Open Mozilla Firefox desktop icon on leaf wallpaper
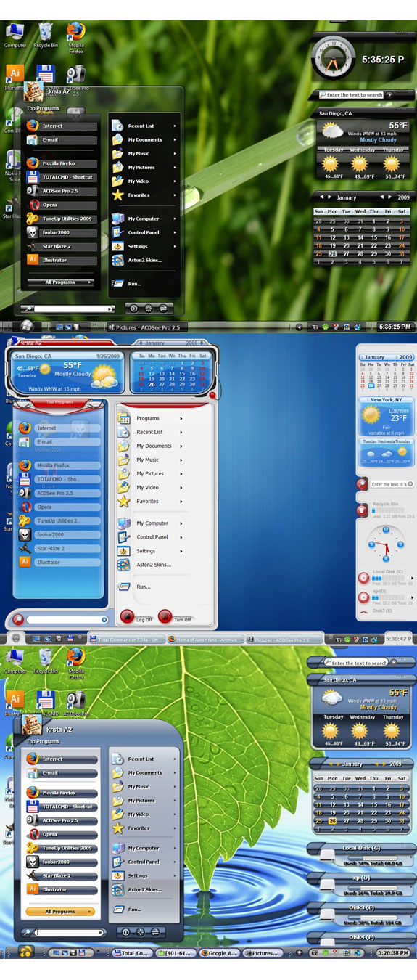 [x=76, y=663]
